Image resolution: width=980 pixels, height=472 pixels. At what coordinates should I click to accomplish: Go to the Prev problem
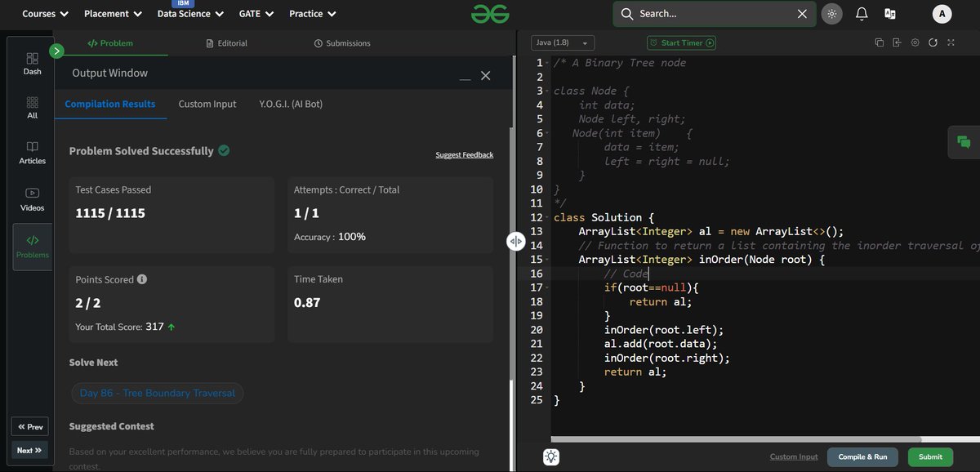coord(30,426)
